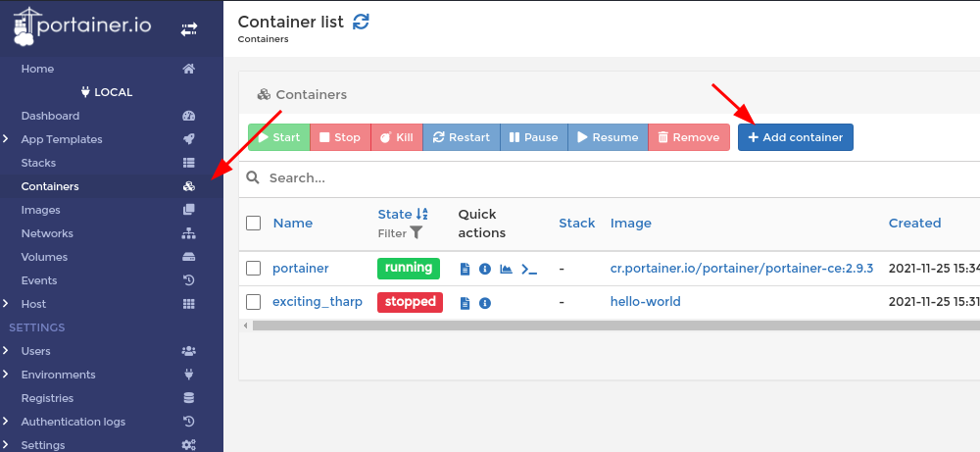980x452 pixels.
Task: Click the Volumes drive icon
Action: tap(189, 257)
